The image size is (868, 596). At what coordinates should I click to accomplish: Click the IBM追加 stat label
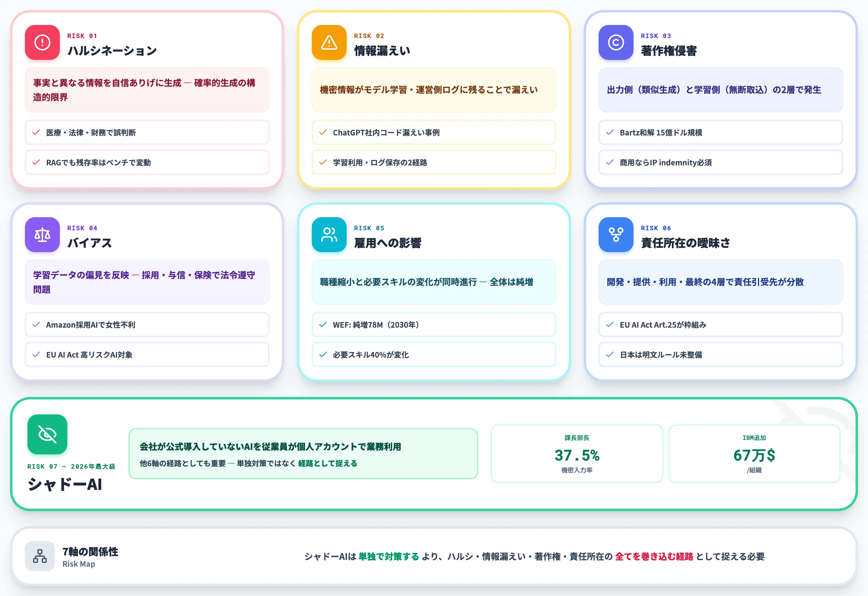pos(755,437)
